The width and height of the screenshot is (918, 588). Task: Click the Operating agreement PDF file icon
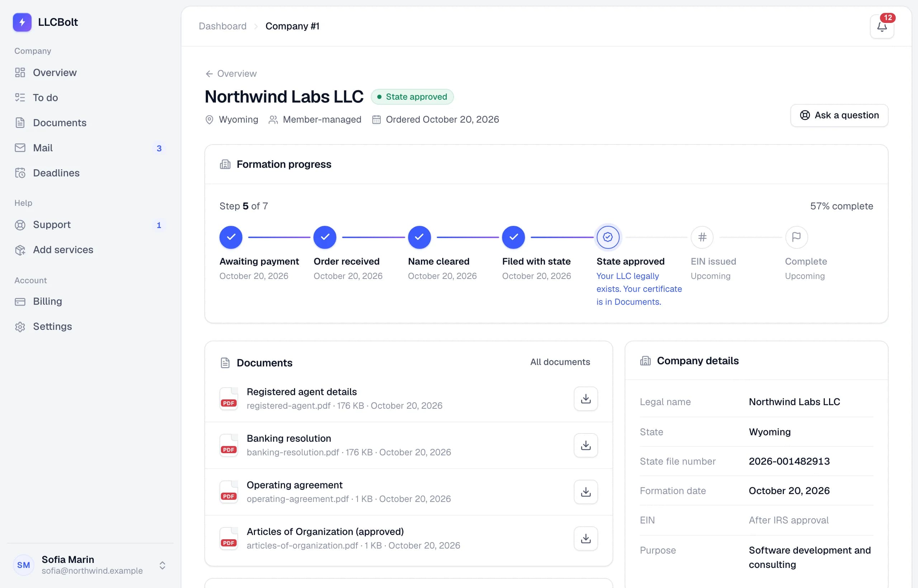click(x=229, y=492)
